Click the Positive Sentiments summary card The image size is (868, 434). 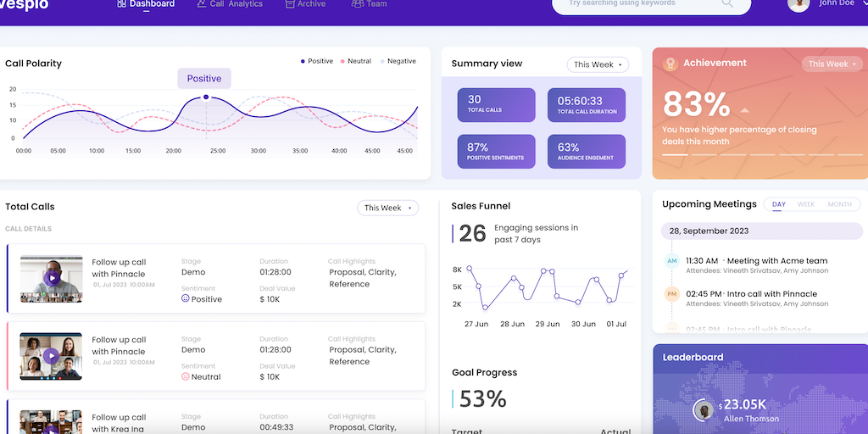pyautogui.click(x=496, y=151)
